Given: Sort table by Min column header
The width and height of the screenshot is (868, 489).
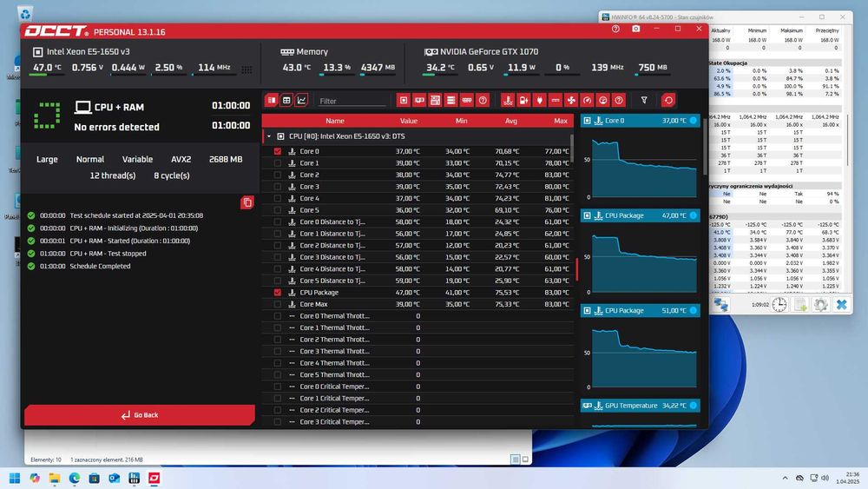Looking at the screenshot, I should pyautogui.click(x=461, y=121).
